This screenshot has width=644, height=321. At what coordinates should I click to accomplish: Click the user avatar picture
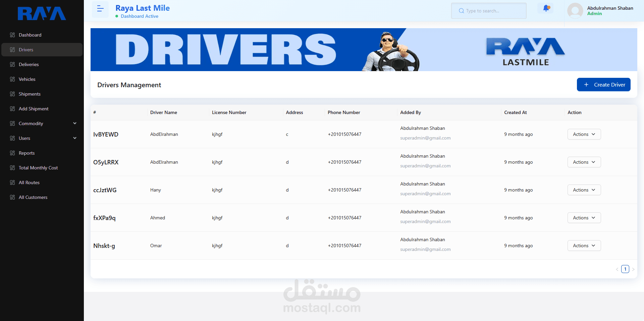coord(575,11)
